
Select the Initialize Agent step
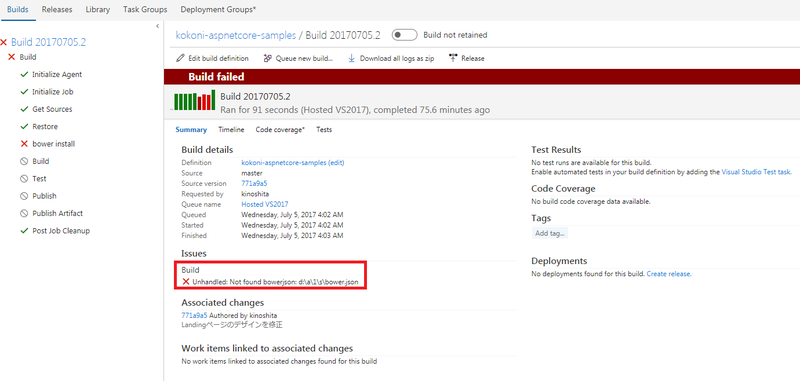point(57,74)
